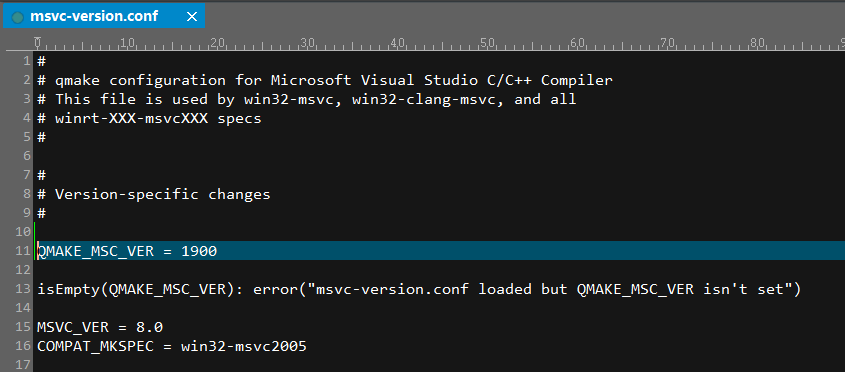This screenshot has width=845, height=372.
Task: Click line number 13 in the gutter
Action: pyautogui.click(x=24, y=290)
